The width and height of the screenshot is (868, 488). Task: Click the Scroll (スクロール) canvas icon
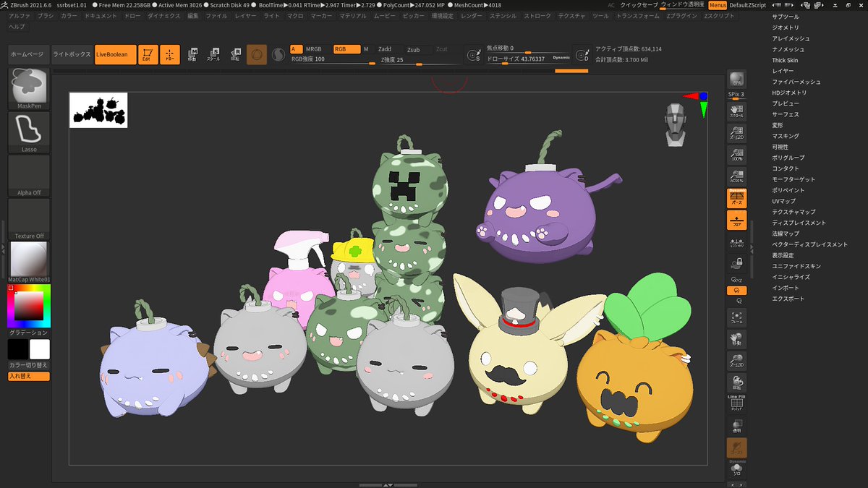point(736,111)
